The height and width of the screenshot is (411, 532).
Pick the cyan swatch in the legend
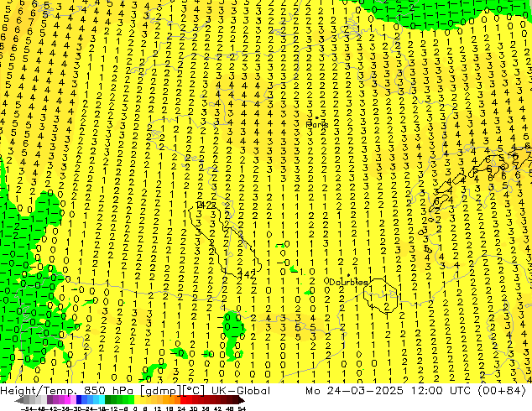102,400
